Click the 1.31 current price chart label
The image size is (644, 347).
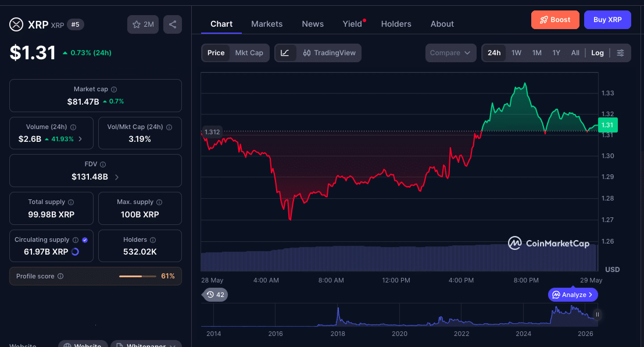(607, 125)
